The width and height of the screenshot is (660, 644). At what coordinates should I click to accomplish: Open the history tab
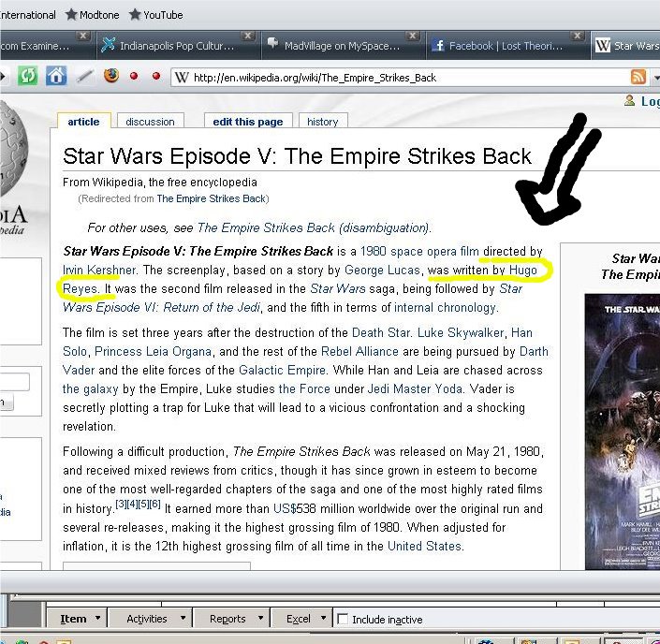pos(323,122)
